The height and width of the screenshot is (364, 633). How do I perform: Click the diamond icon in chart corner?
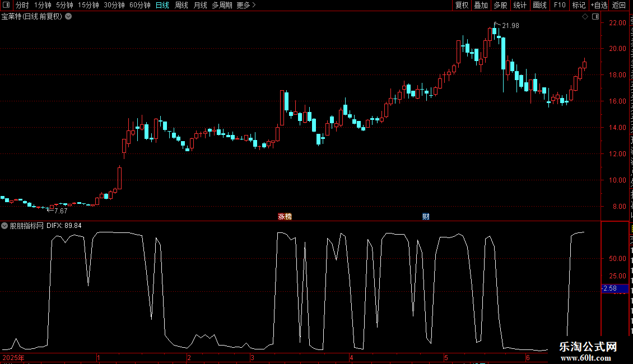[x=585, y=17]
